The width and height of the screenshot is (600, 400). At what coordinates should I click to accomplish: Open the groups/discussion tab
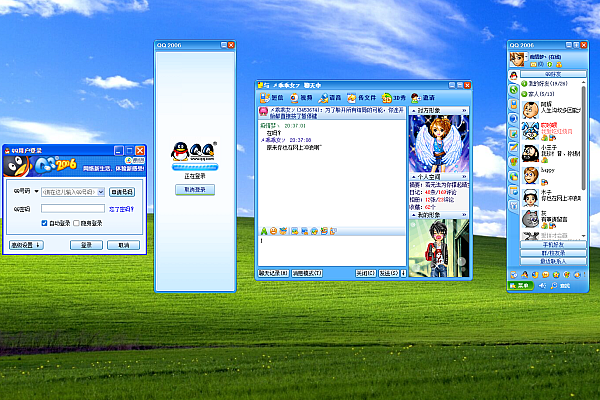(x=553, y=253)
